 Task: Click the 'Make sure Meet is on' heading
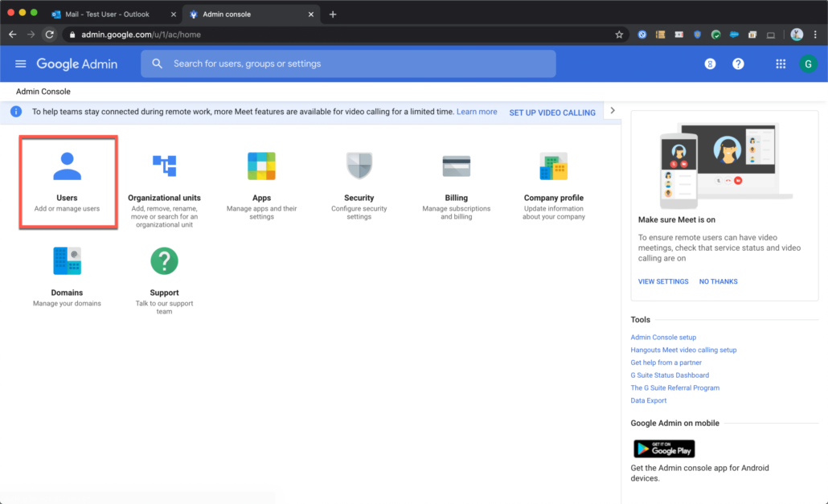click(676, 219)
